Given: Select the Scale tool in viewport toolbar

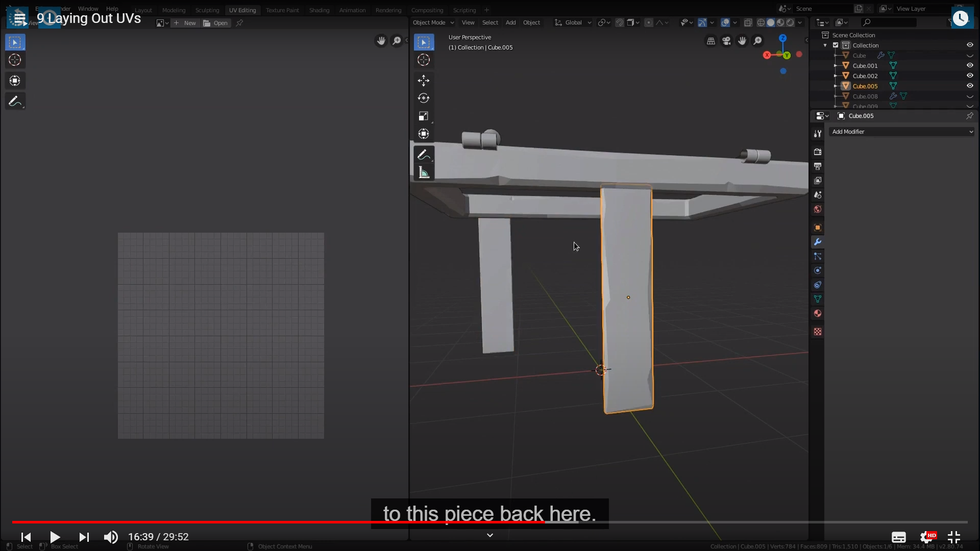Looking at the screenshot, I should point(423,116).
